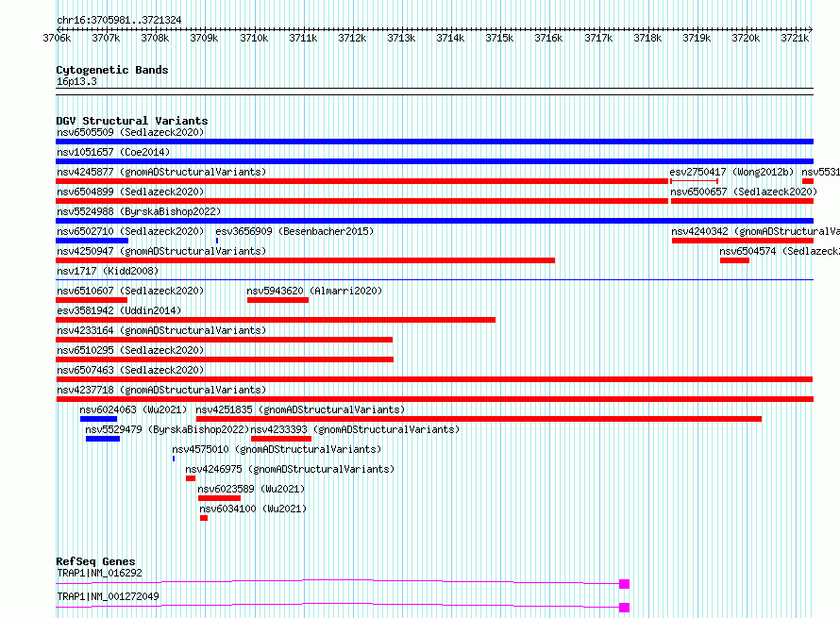Click nsv4233393 (gnomADStructuralVariants) label
Viewport: 840px width, 618px height.
355,429
